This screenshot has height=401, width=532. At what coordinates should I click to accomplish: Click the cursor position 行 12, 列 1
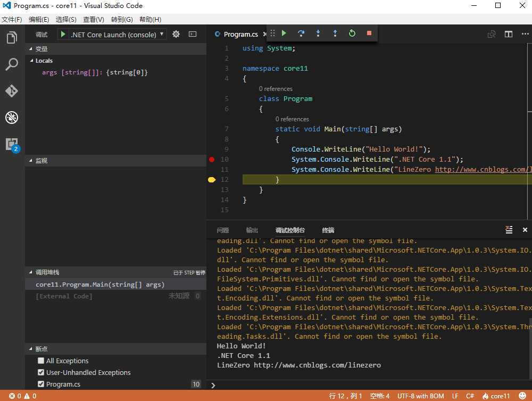click(x=345, y=396)
